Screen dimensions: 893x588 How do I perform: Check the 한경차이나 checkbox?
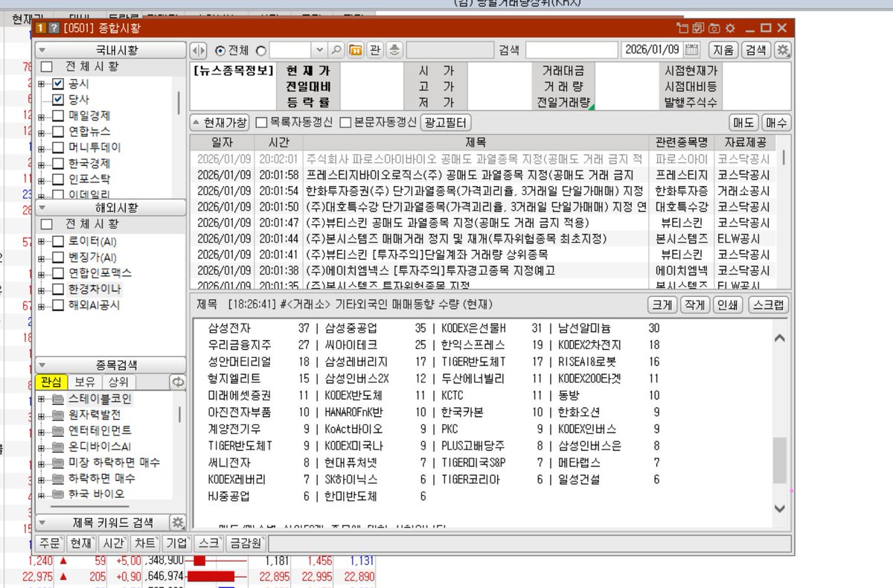pyautogui.click(x=58, y=289)
